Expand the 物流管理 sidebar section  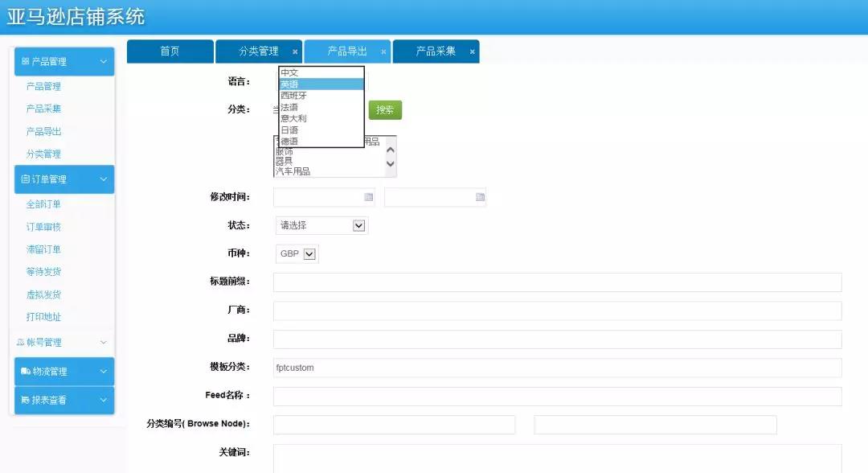click(103, 372)
